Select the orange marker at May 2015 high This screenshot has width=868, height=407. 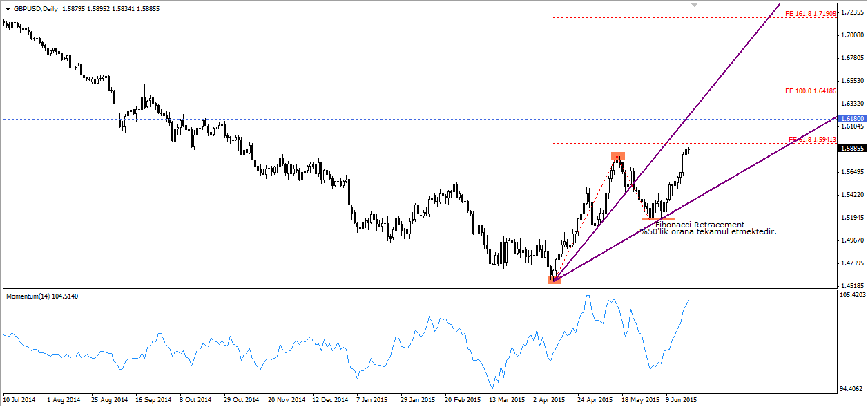coord(617,155)
